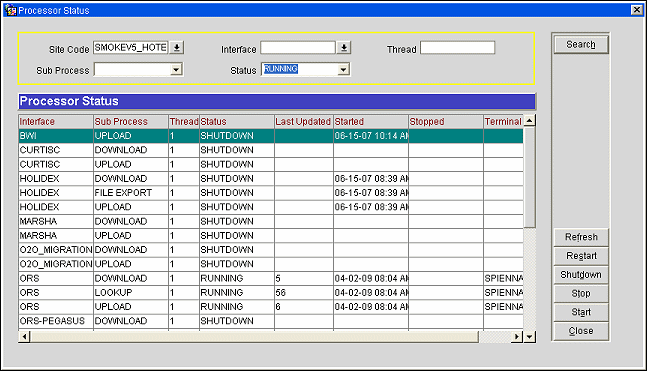647x371 pixels.
Task: Click the Processor Status window icon
Action: click(x=10, y=10)
